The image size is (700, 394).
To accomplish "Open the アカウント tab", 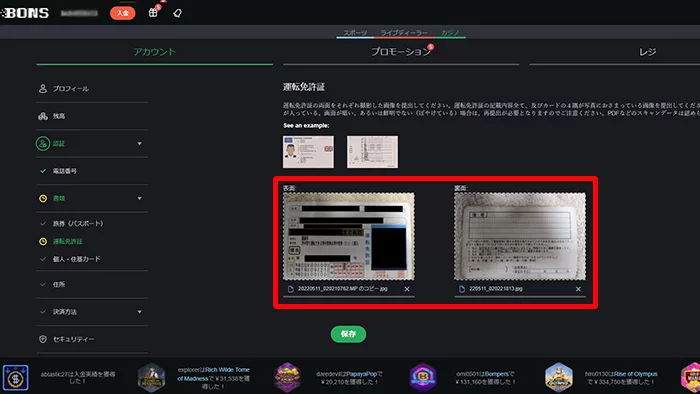I will [154, 52].
